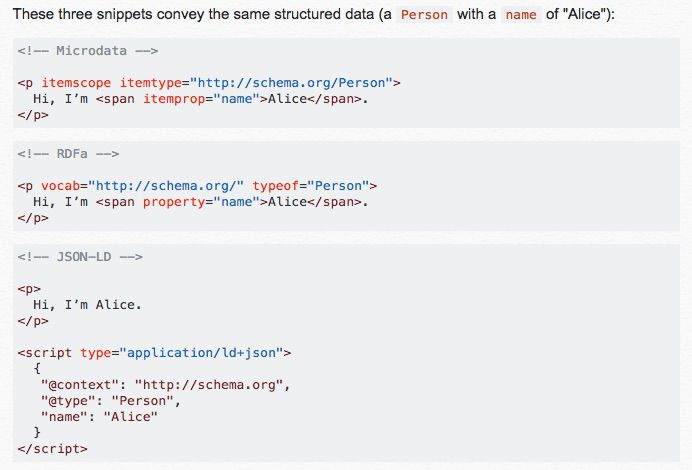Click the Microdata comment line
This screenshot has width=692, height=470.
(88, 50)
